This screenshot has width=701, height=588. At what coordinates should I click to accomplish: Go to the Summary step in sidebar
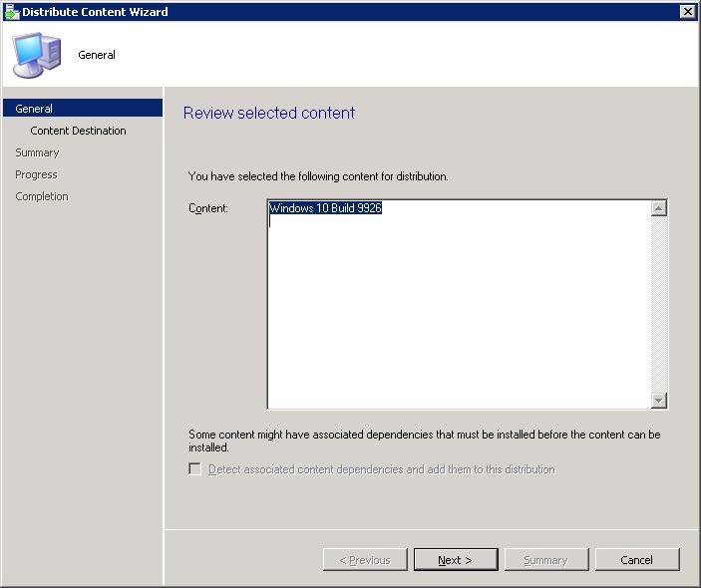coord(37,152)
